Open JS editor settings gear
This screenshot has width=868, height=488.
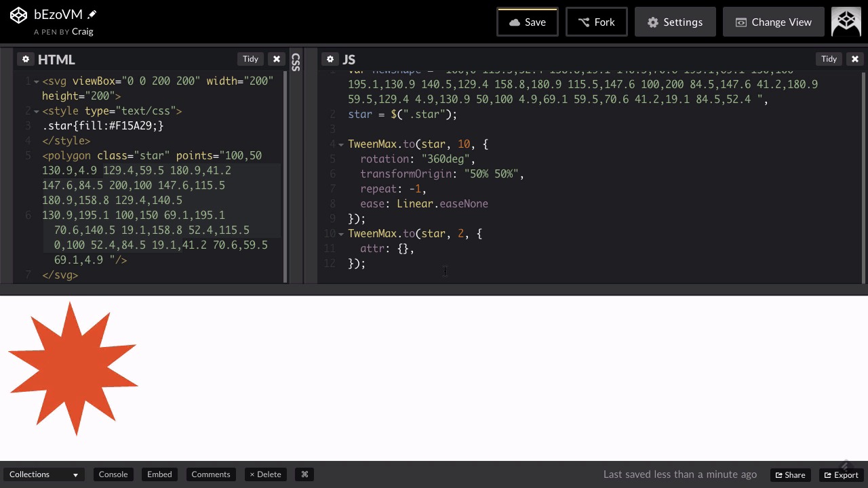(x=330, y=59)
